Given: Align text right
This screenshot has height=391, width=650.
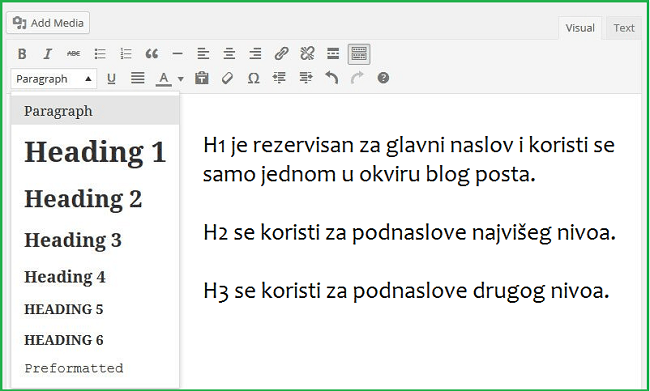Looking at the screenshot, I should click(x=255, y=53).
